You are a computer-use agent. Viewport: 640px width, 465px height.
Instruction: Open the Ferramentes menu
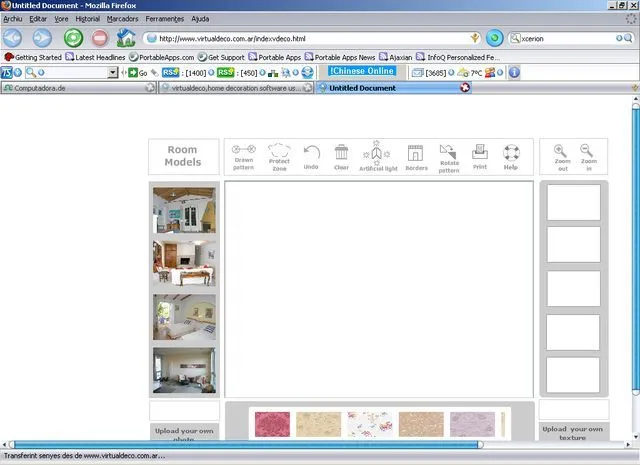(164, 19)
